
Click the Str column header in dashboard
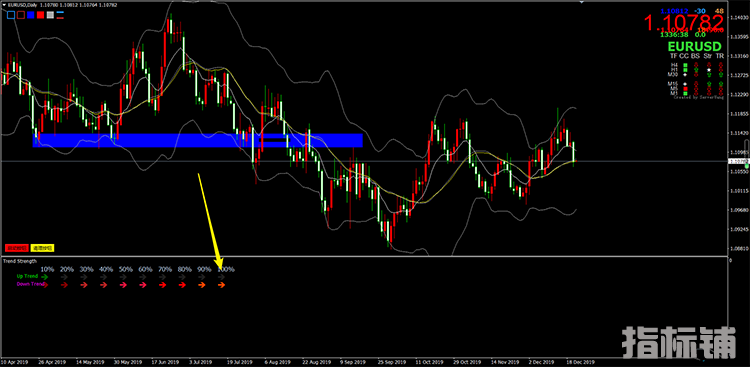click(708, 56)
